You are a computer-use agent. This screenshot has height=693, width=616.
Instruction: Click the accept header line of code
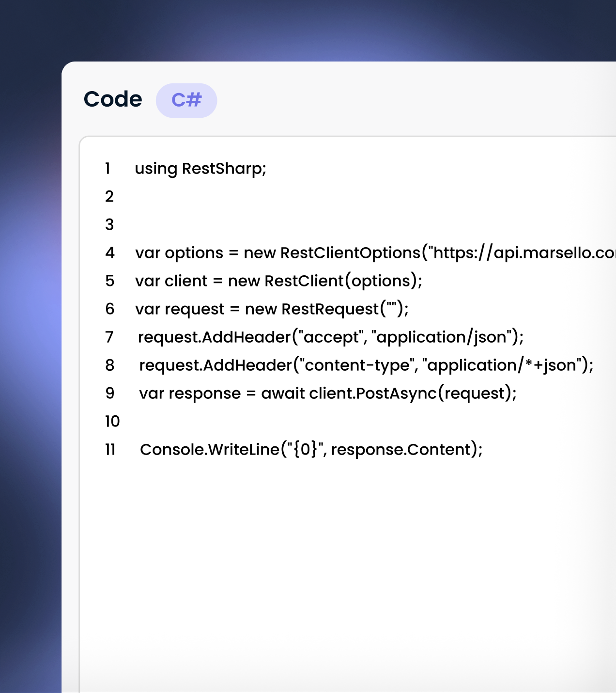[x=331, y=337]
